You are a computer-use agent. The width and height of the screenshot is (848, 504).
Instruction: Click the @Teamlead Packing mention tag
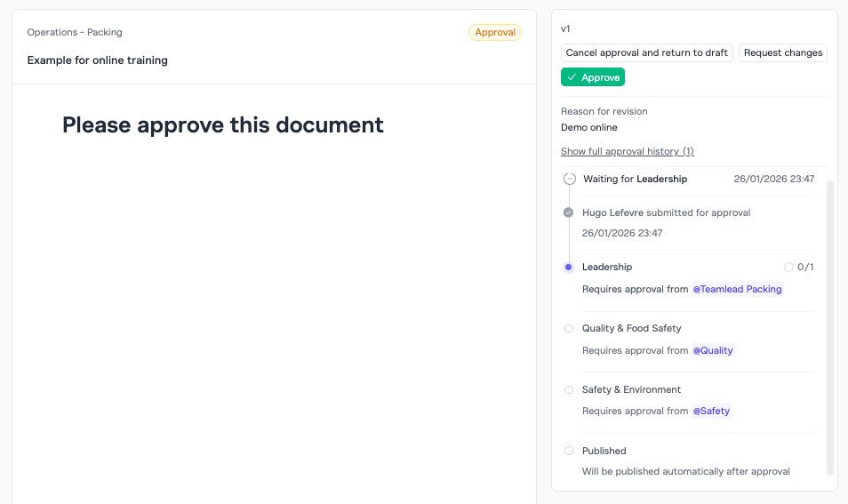737,289
